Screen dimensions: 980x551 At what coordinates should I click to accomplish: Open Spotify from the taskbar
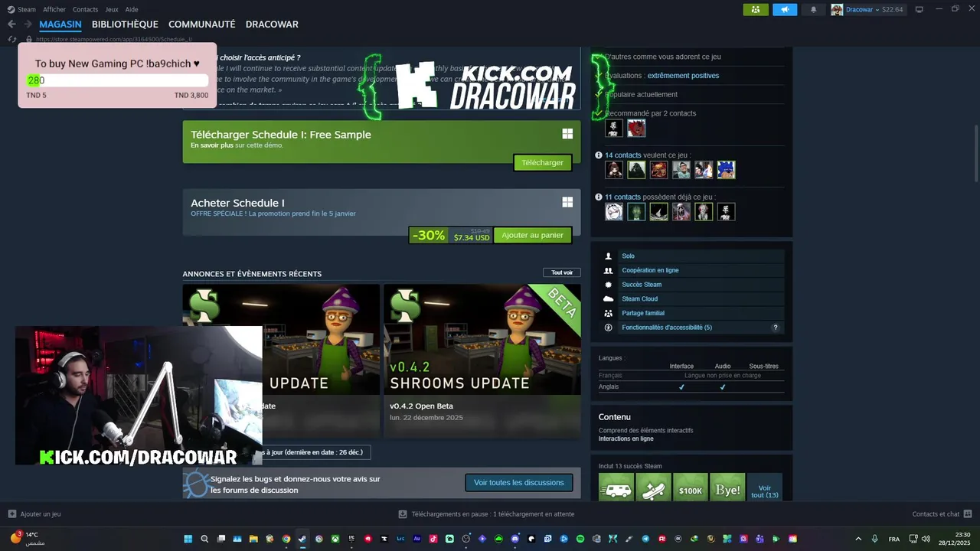(580, 539)
